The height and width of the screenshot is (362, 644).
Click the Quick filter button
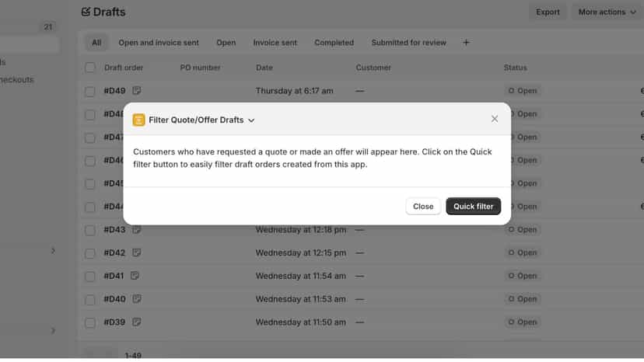[473, 206]
